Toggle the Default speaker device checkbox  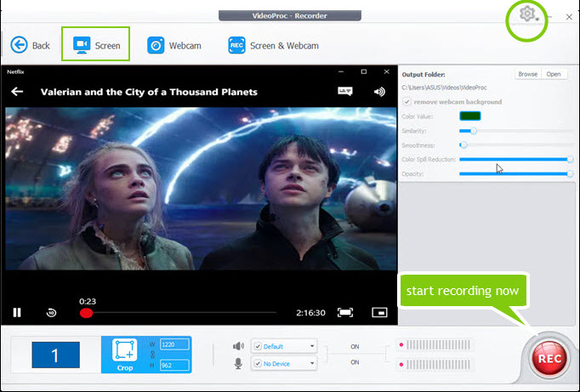258,347
